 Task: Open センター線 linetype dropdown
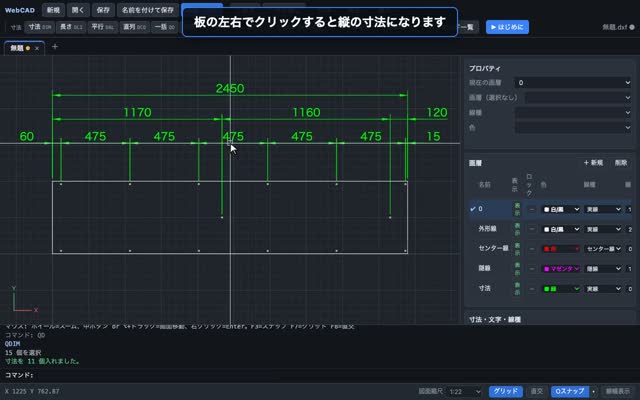[603, 249]
